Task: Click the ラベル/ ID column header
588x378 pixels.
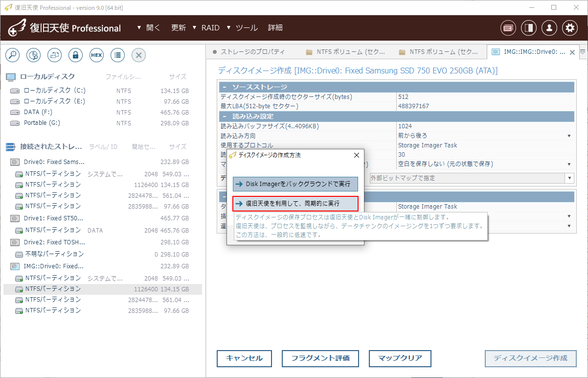Action: pos(103,147)
